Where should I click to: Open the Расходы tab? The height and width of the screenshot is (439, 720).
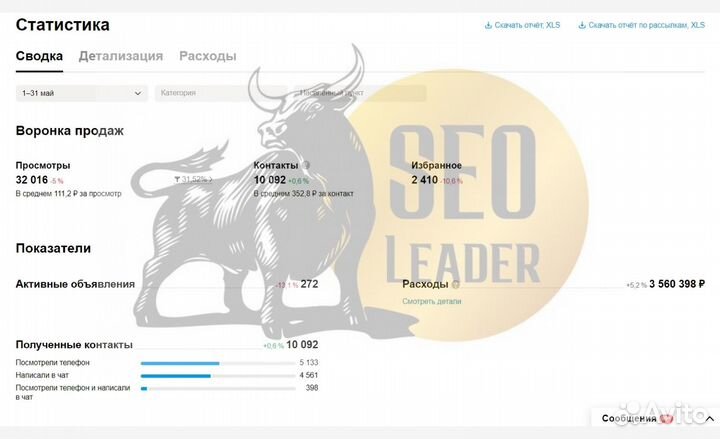coord(207,56)
